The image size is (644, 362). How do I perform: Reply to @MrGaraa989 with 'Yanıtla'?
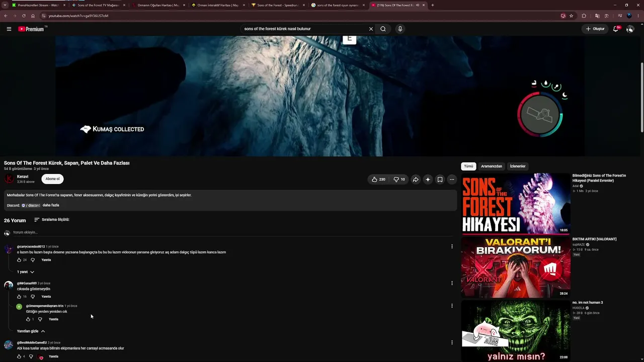click(x=46, y=297)
